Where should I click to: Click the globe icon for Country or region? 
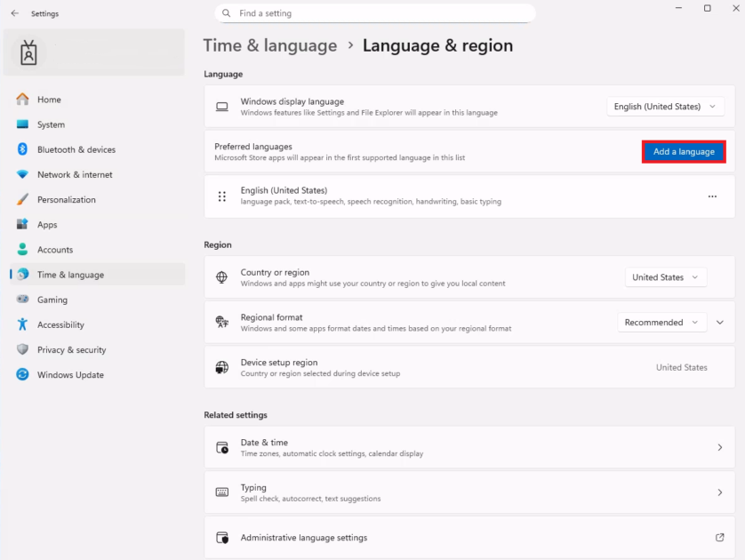tap(222, 277)
